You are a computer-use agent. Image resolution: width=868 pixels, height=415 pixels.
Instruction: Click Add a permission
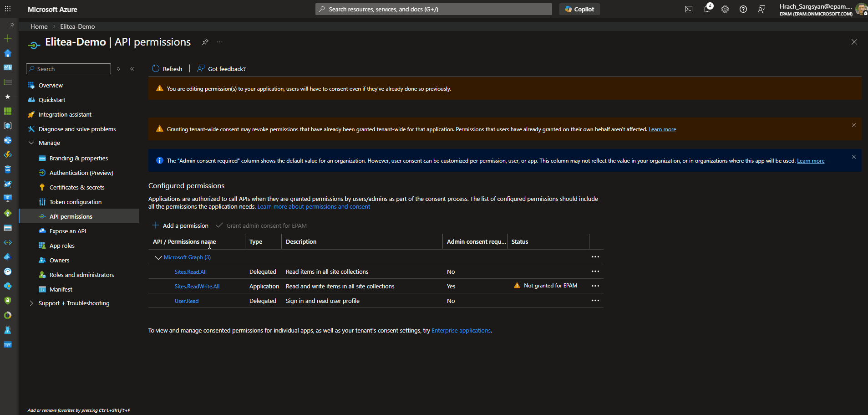click(180, 225)
